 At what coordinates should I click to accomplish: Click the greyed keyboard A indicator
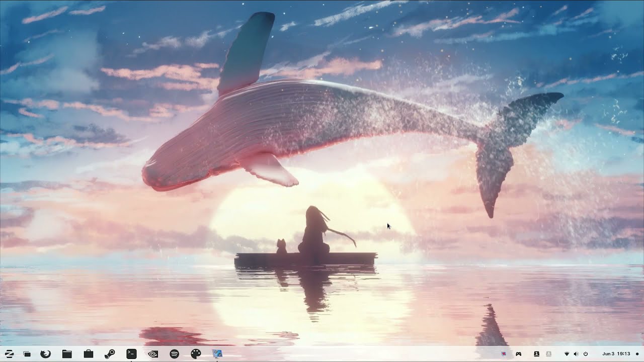coord(548,354)
